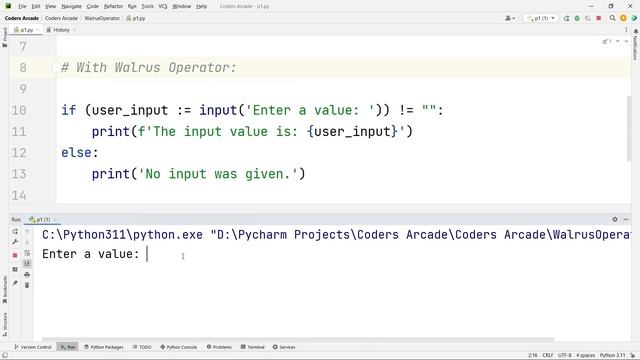This screenshot has height=360, width=640.
Task: Open the Window menu
Action: coord(182,7)
